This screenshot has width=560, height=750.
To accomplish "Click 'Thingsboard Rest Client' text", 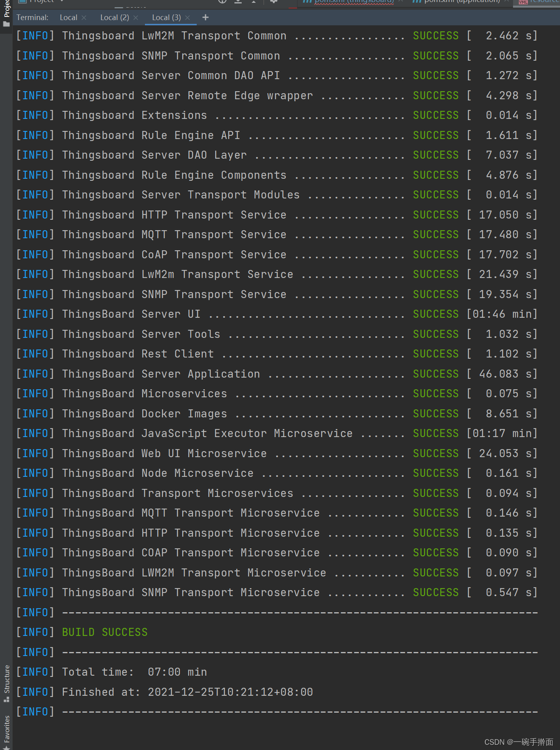I will point(138,354).
